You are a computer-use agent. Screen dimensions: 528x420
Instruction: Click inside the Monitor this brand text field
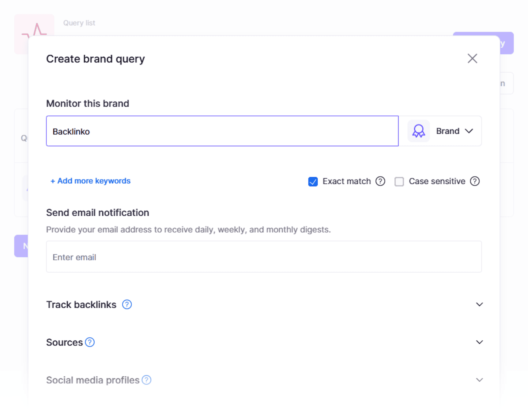[x=222, y=131]
